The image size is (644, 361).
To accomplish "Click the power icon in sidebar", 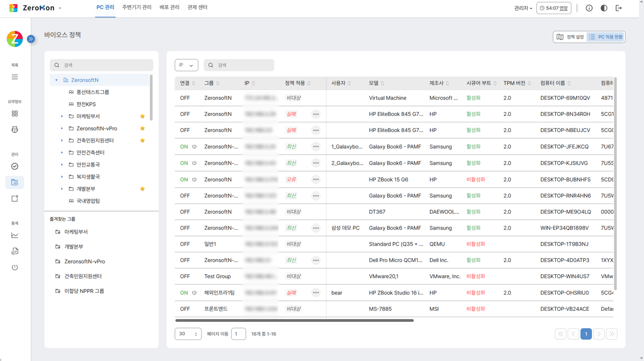I will 15,267.
